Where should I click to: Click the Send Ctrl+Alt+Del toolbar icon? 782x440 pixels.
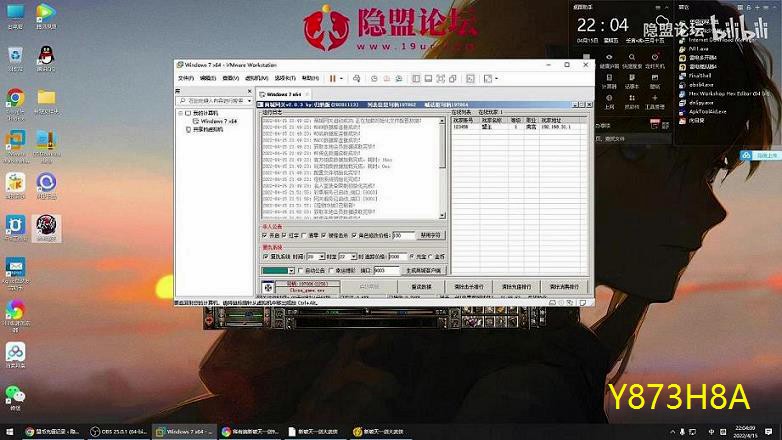tap(356, 78)
